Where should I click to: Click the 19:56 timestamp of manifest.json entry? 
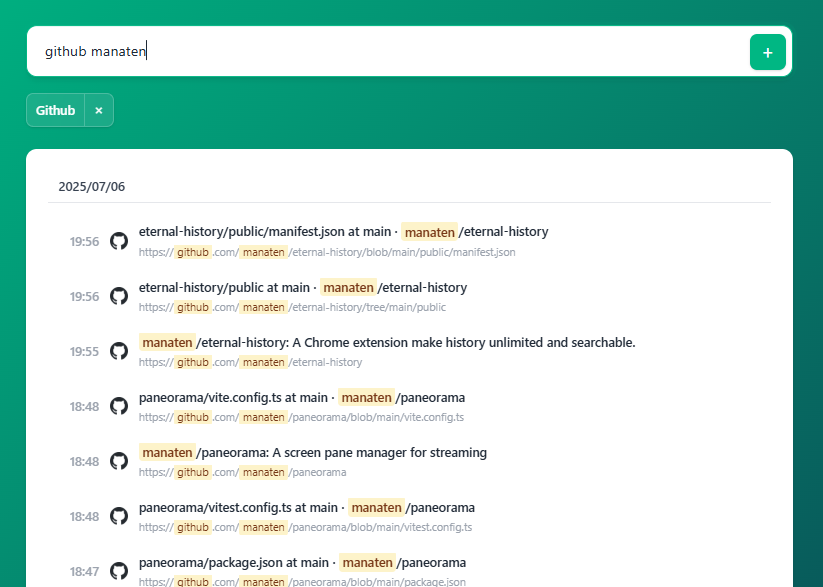coord(85,242)
